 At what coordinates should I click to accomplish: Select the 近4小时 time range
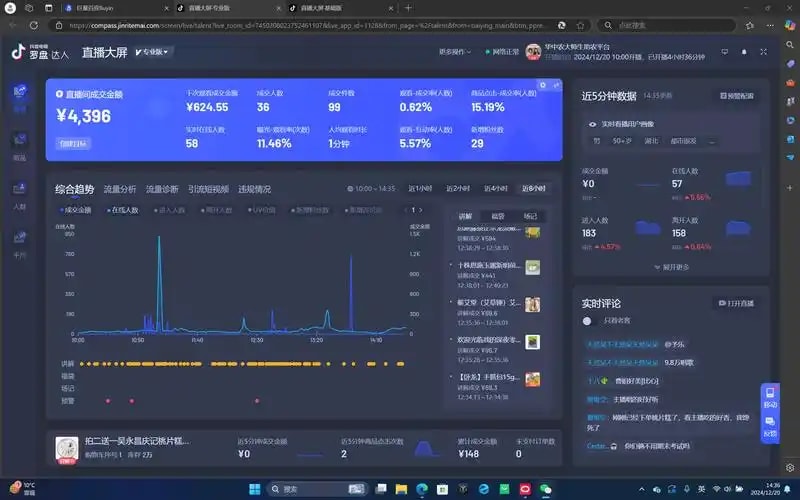pos(495,188)
